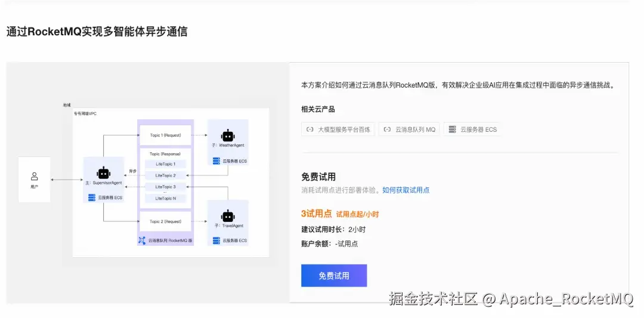Click the 免费试用 section heading
Screen dimensions: 644x318
pyautogui.click(x=318, y=177)
